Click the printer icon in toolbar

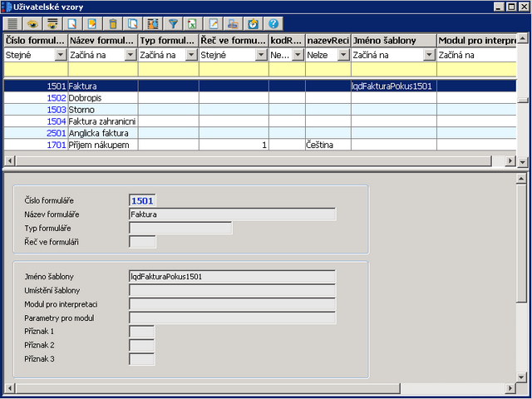click(233, 24)
